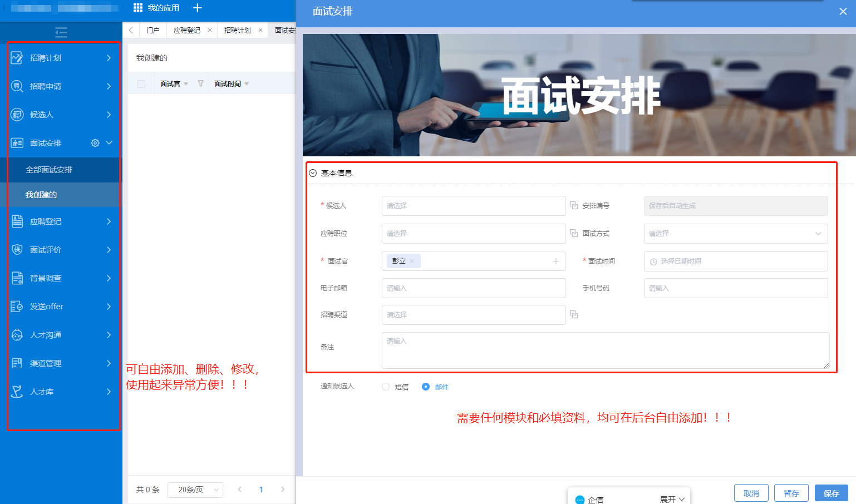Image resolution: width=856 pixels, height=504 pixels.
Task: Expand the 应聘登记 sidebar section
Action: [109, 221]
